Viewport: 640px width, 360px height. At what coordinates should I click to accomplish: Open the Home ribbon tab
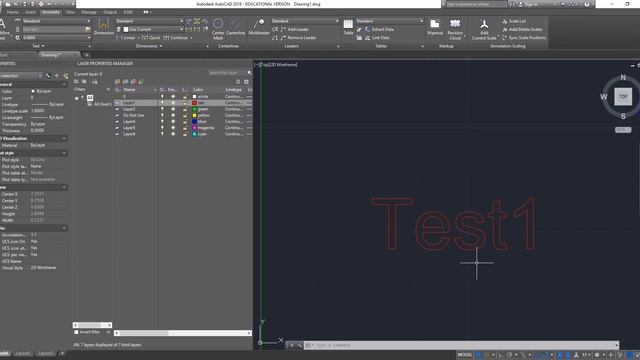pyautogui.click(x=13, y=12)
